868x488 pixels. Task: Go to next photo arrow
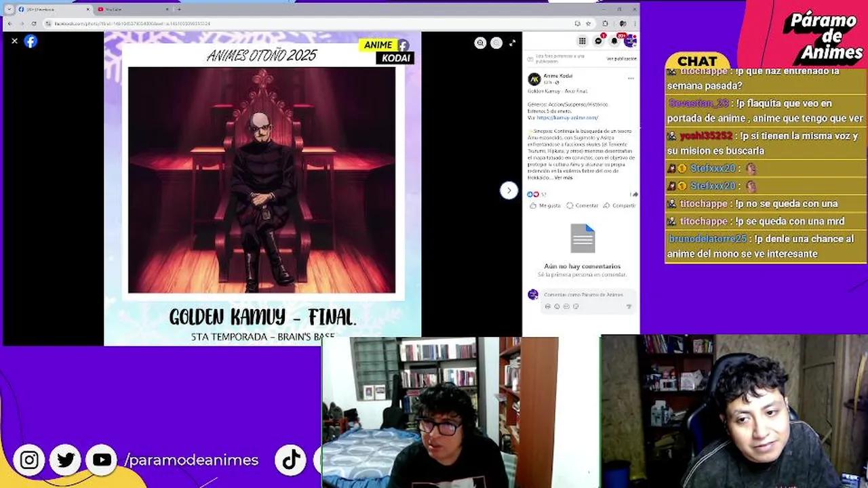[x=509, y=190]
